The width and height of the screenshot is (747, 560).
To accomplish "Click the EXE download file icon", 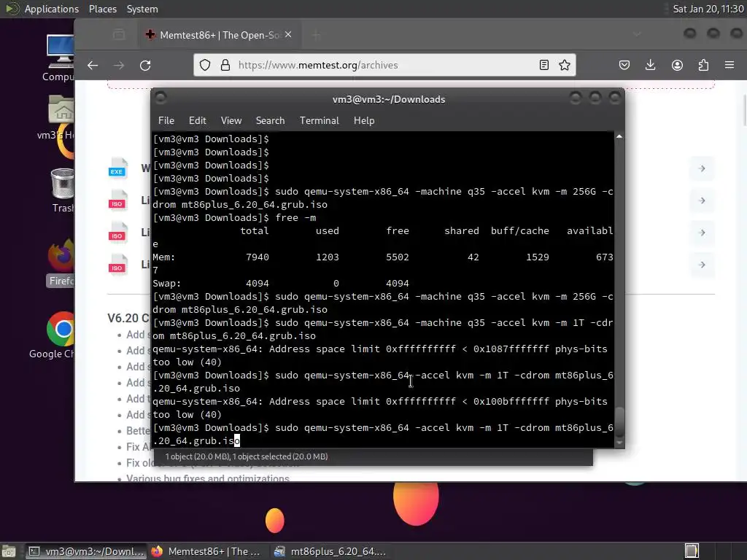I will tap(117, 168).
